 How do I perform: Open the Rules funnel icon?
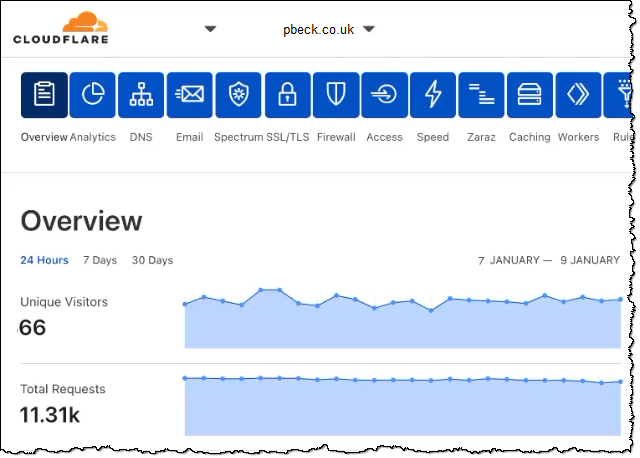click(618, 95)
